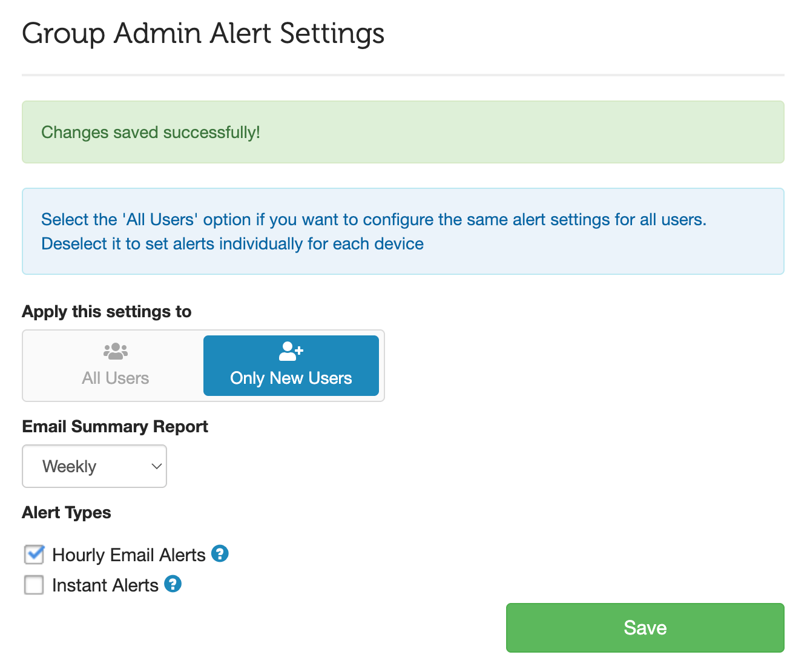Click the Instant Alerts label text
The image size is (810, 672).
point(105,585)
